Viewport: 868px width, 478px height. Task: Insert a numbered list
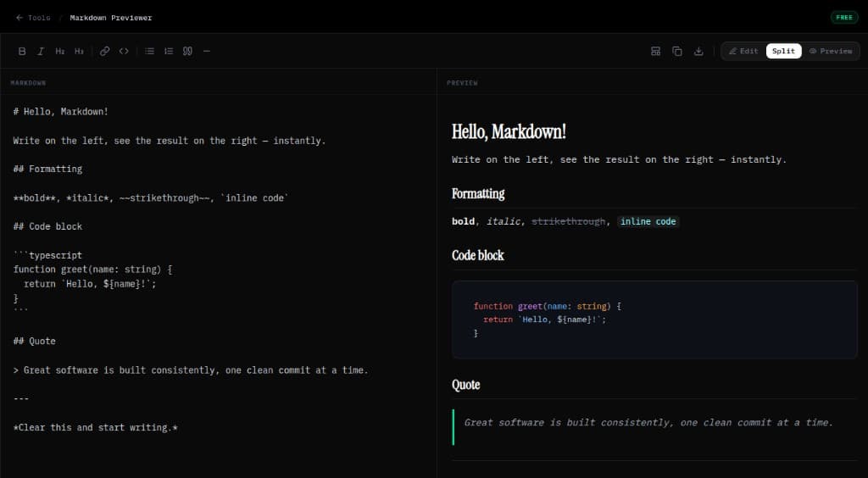tap(169, 51)
